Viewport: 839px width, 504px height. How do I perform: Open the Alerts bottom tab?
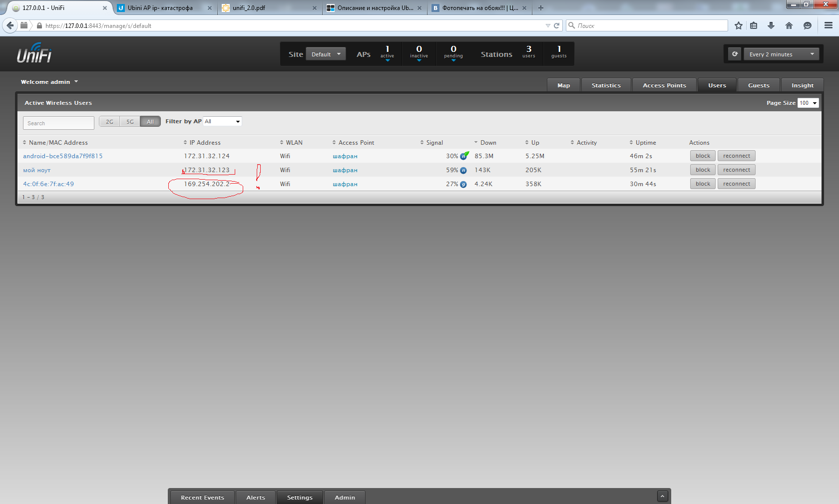256,498
